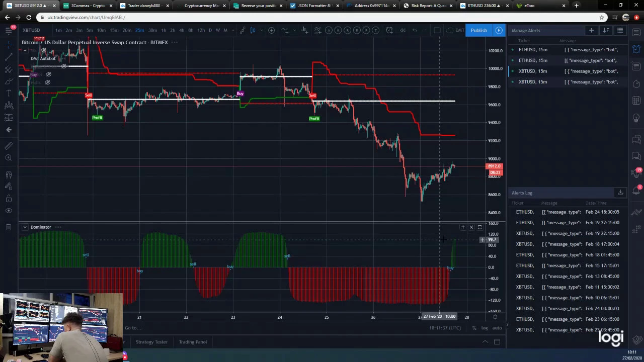Viewport: 644px width, 362px height.
Task: Toggle the magnet mode tool
Action: pyautogui.click(x=9, y=174)
